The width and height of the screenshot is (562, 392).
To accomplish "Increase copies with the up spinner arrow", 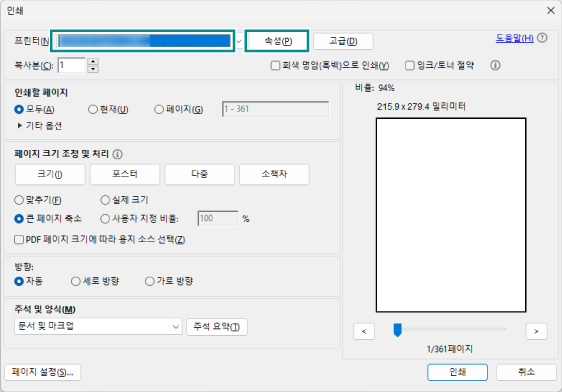I will click(x=93, y=61).
